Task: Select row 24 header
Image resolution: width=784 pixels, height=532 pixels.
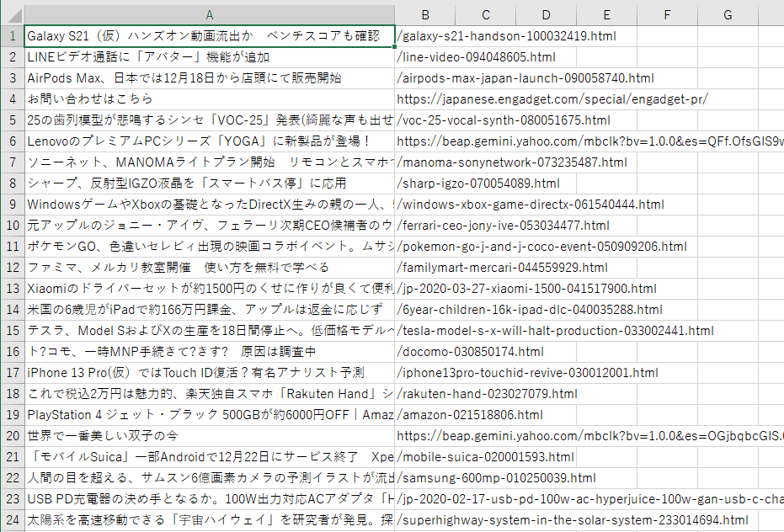Action: click(x=13, y=520)
